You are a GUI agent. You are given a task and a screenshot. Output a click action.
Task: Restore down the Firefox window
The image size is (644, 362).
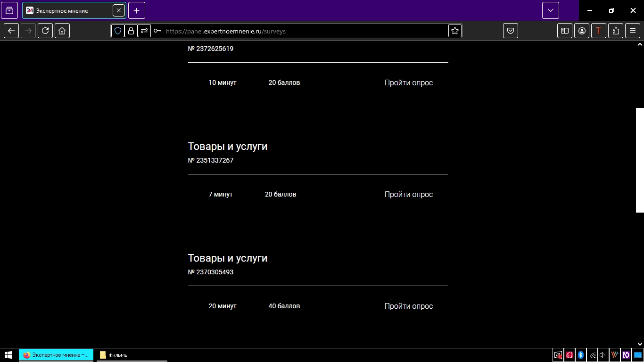coord(611,10)
